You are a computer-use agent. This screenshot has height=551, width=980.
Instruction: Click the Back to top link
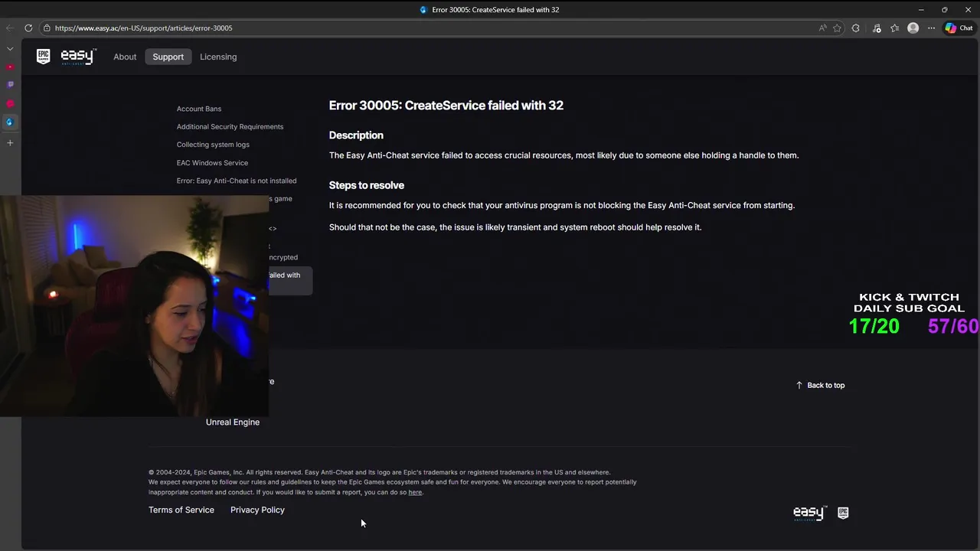(820, 386)
